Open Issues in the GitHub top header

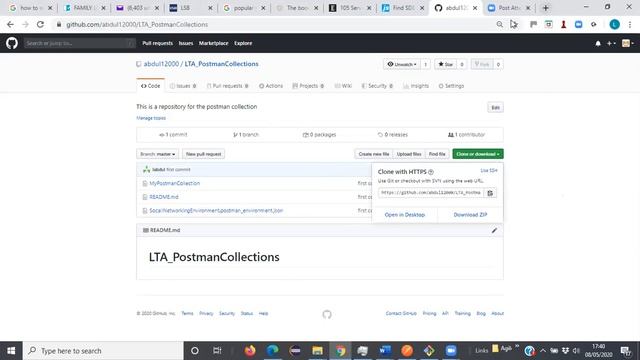tap(186, 43)
